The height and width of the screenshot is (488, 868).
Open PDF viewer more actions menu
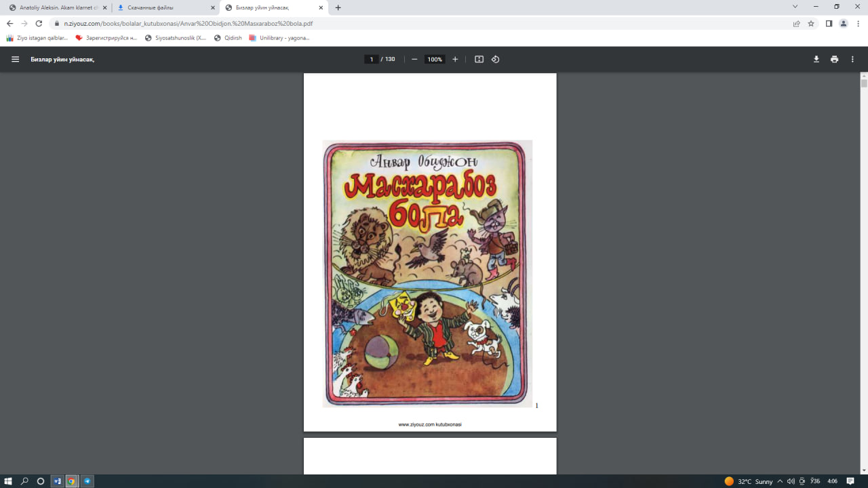pyautogui.click(x=852, y=59)
